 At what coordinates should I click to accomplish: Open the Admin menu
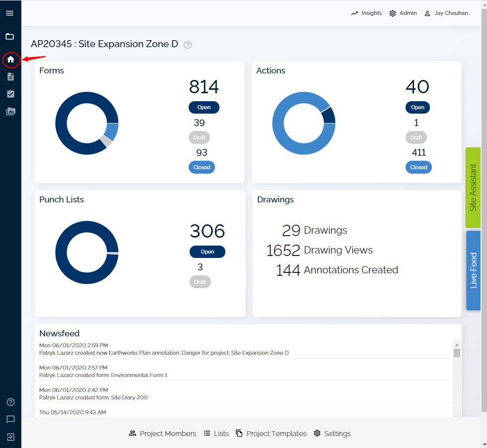[x=403, y=13]
